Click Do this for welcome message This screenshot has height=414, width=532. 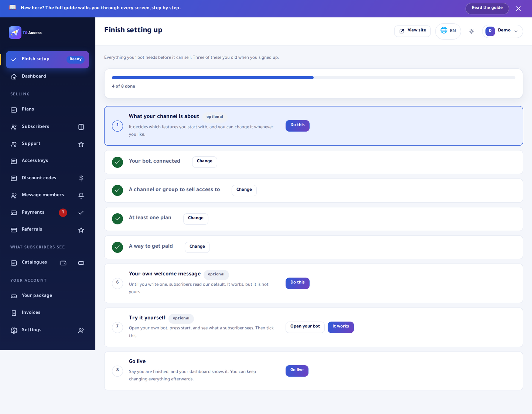tap(297, 283)
